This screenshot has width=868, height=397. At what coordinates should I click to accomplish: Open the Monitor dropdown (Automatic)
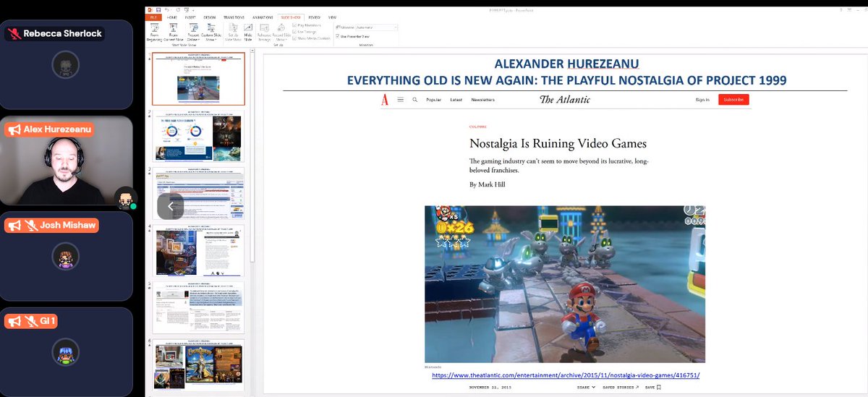point(376,27)
